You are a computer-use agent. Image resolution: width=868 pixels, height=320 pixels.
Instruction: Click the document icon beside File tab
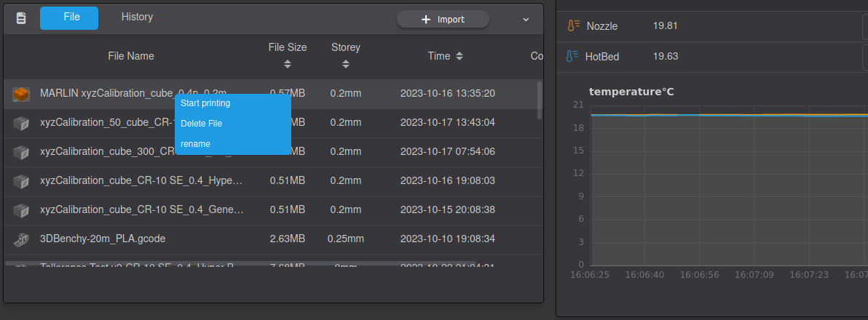tap(21, 18)
